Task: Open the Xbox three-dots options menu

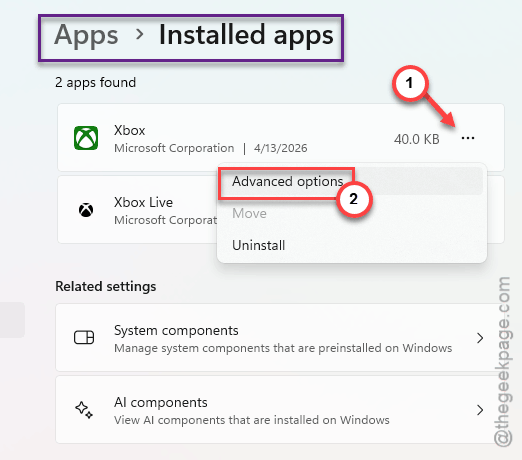Action: point(468,138)
